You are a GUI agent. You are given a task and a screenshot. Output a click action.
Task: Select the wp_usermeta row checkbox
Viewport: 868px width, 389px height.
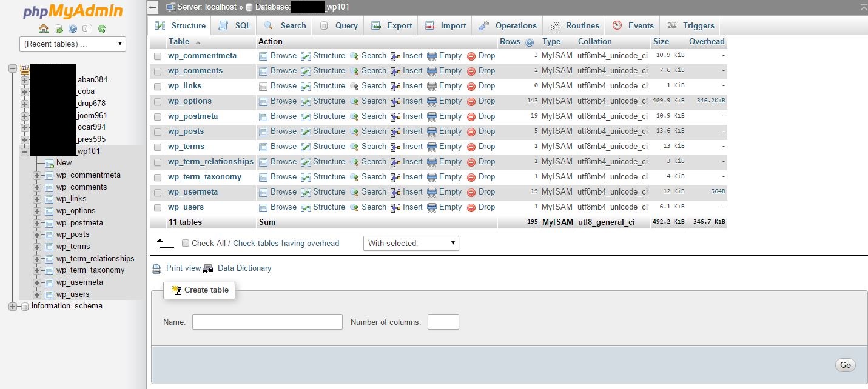[x=158, y=192]
